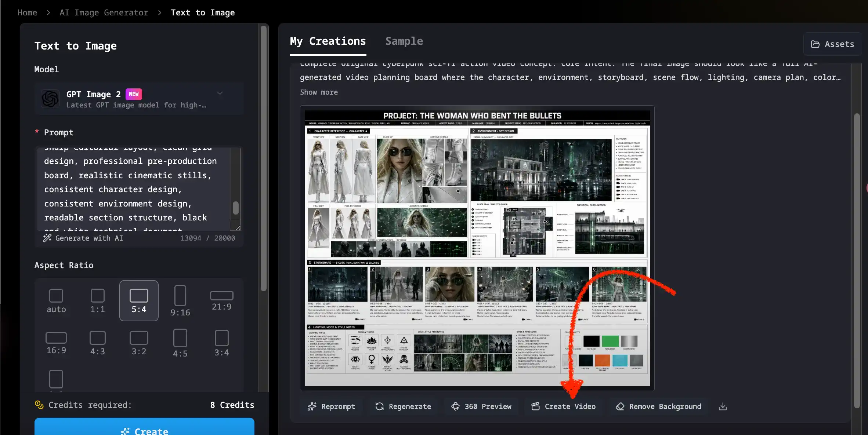Switch to the Sample tab
Viewport: 868px width, 435px height.
click(404, 41)
